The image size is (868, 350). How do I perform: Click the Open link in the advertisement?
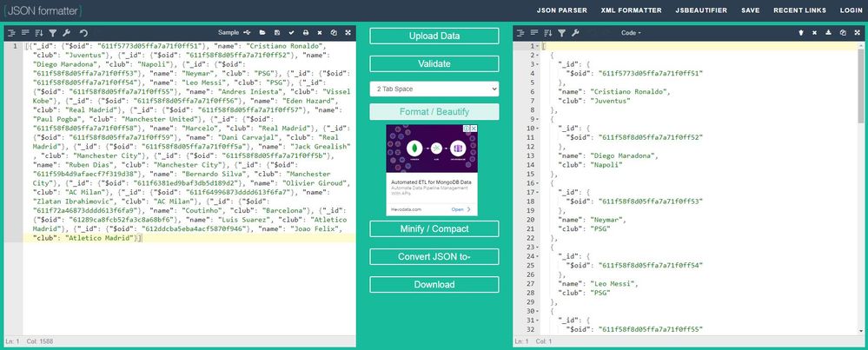(x=461, y=209)
